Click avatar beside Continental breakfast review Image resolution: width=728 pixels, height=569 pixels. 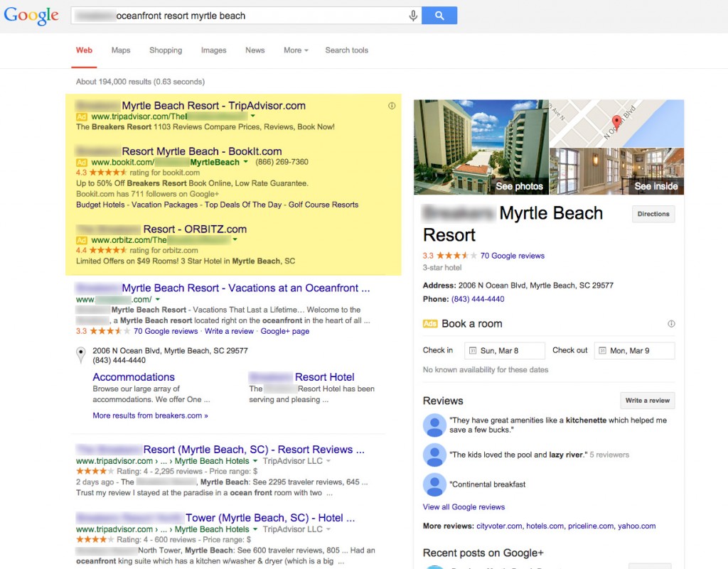(434, 484)
